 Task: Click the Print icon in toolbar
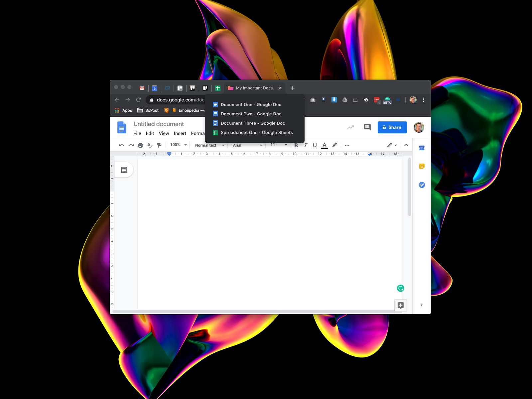[140, 145]
